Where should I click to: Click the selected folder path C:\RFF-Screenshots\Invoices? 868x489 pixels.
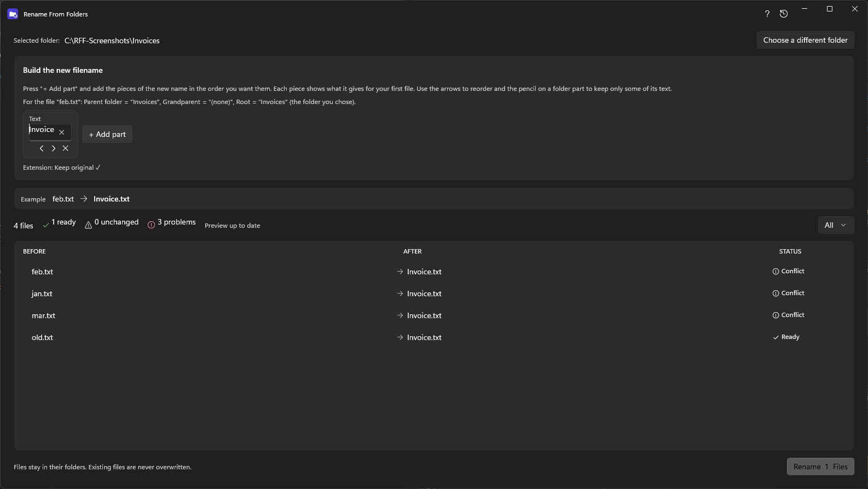tap(112, 41)
